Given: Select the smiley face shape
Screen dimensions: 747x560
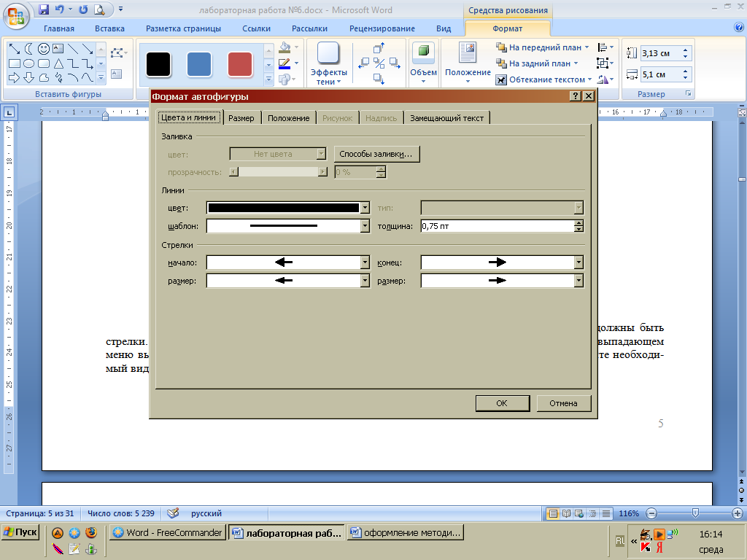Looking at the screenshot, I should [43, 49].
